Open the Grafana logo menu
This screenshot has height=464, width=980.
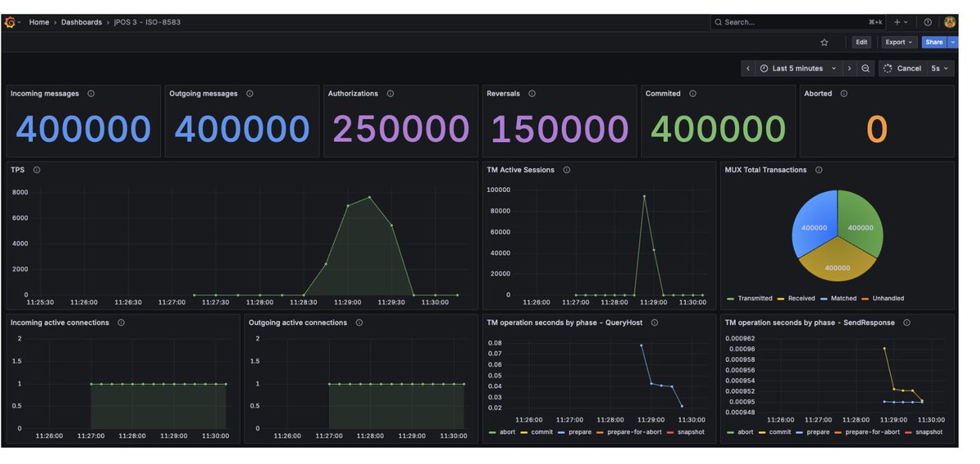(11, 22)
